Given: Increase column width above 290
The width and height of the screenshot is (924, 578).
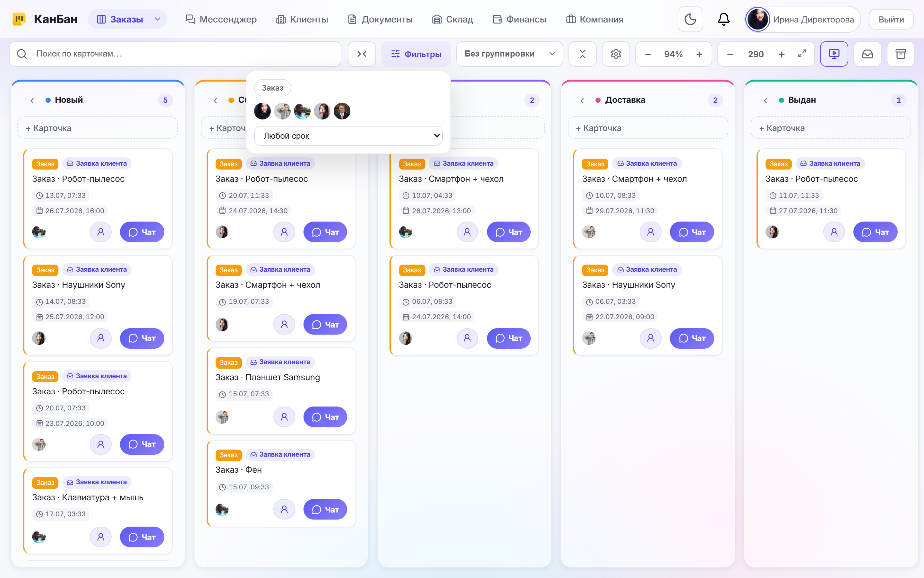Looking at the screenshot, I should (x=781, y=54).
